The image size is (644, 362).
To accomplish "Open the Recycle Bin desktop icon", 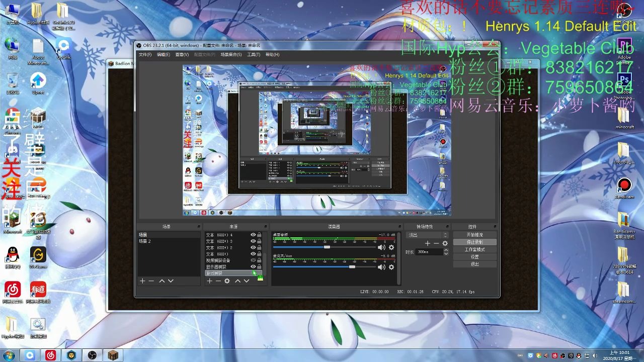I will pos(13,83).
